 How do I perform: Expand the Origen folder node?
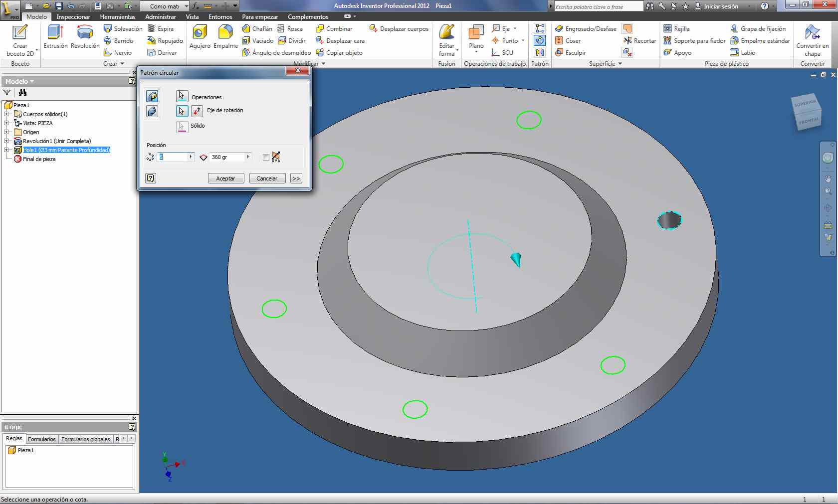pyautogui.click(x=6, y=132)
